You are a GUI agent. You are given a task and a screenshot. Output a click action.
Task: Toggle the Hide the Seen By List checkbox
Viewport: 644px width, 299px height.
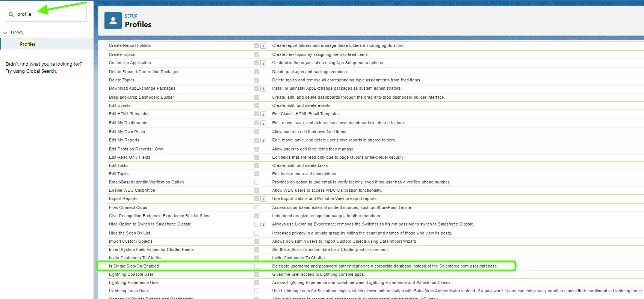tap(257, 233)
